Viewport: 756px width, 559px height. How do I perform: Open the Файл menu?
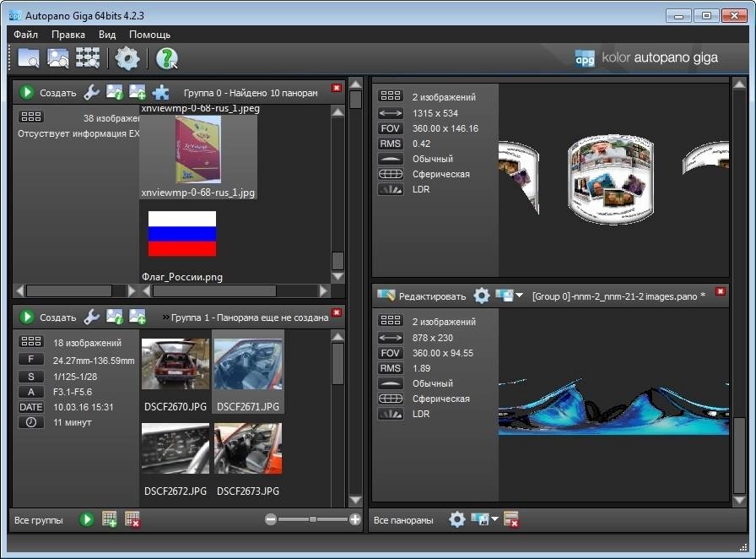pos(25,35)
